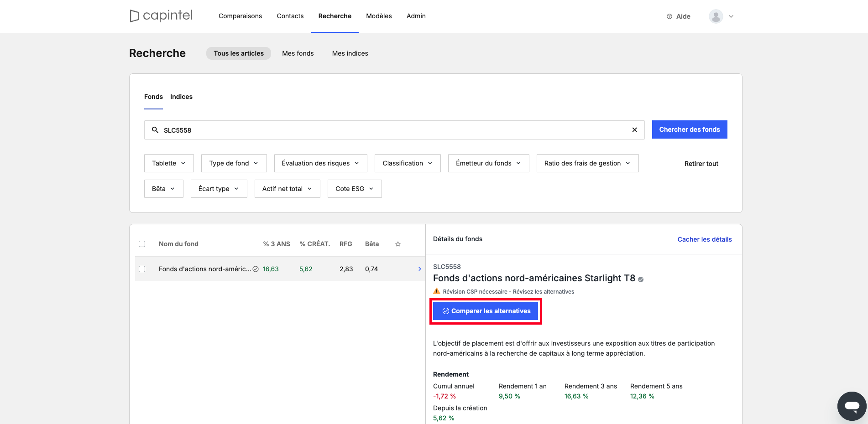Switch to Mes indices tab
This screenshot has height=424, width=868.
pos(350,53)
